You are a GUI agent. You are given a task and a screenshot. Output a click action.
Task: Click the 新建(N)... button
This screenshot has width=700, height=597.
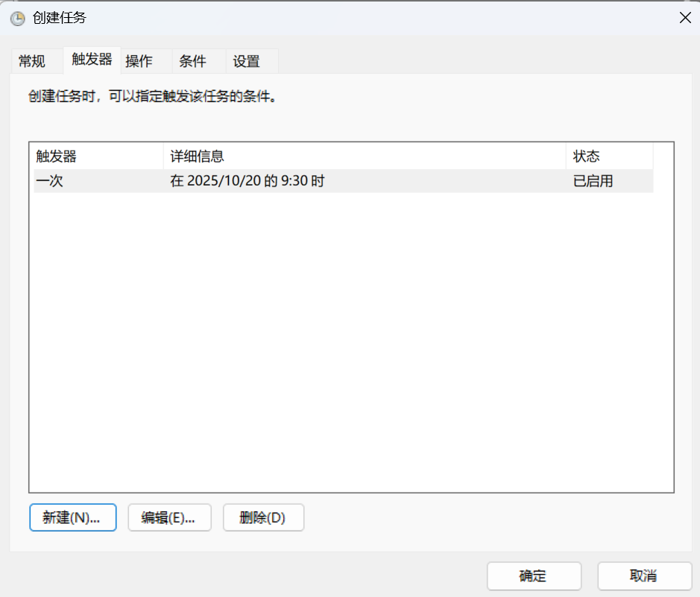(x=73, y=517)
